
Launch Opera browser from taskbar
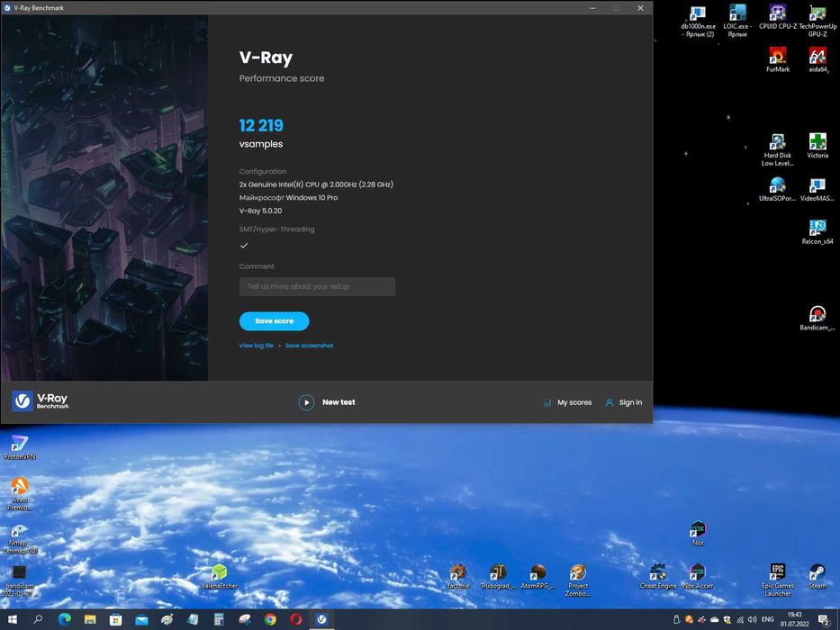click(x=295, y=620)
